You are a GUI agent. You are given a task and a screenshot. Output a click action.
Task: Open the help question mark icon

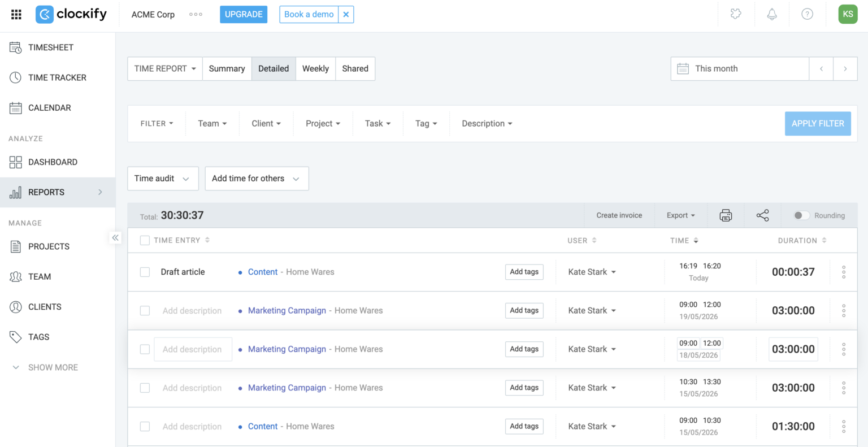point(808,14)
